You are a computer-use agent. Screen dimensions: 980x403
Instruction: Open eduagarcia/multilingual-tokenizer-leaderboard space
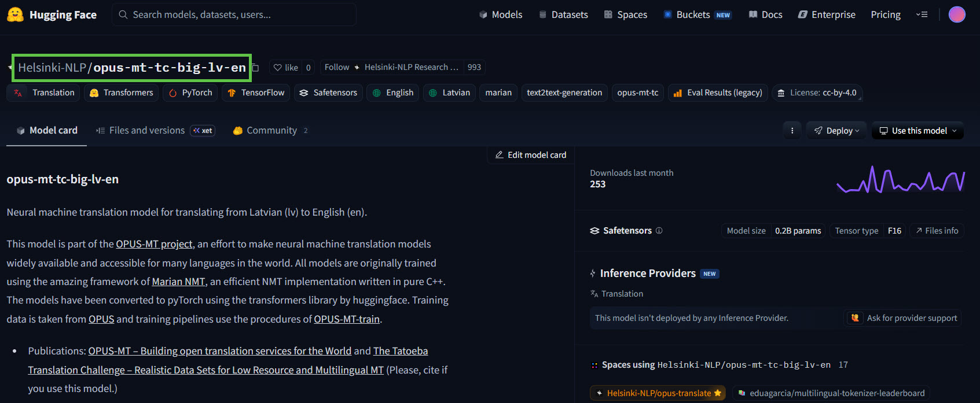pos(831,393)
